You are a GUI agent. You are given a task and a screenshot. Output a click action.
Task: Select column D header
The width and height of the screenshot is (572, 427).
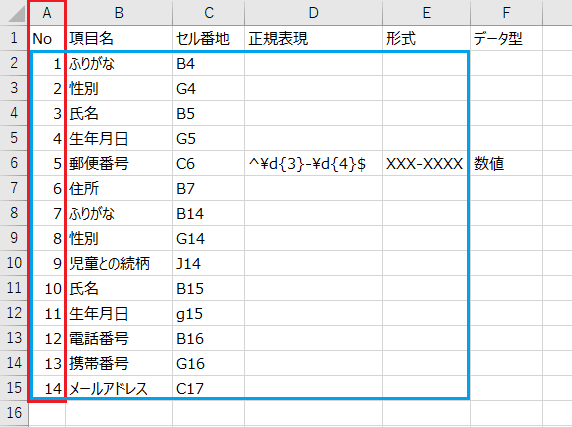tap(313, 13)
